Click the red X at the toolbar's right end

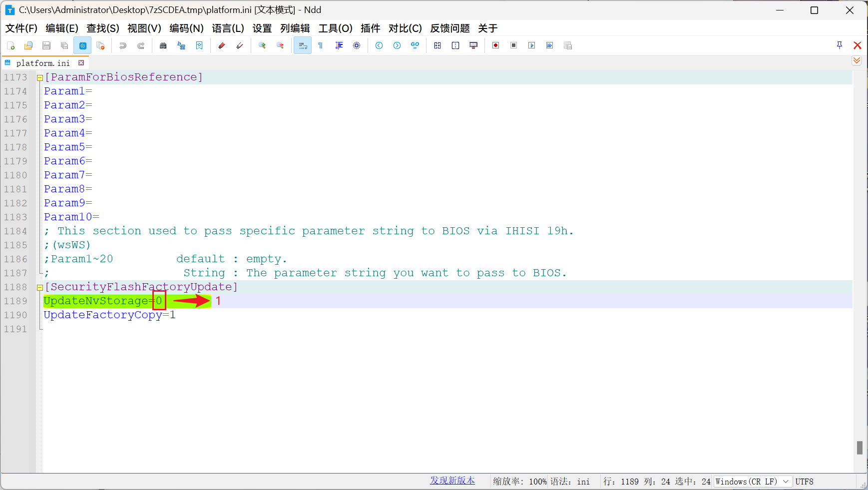858,45
